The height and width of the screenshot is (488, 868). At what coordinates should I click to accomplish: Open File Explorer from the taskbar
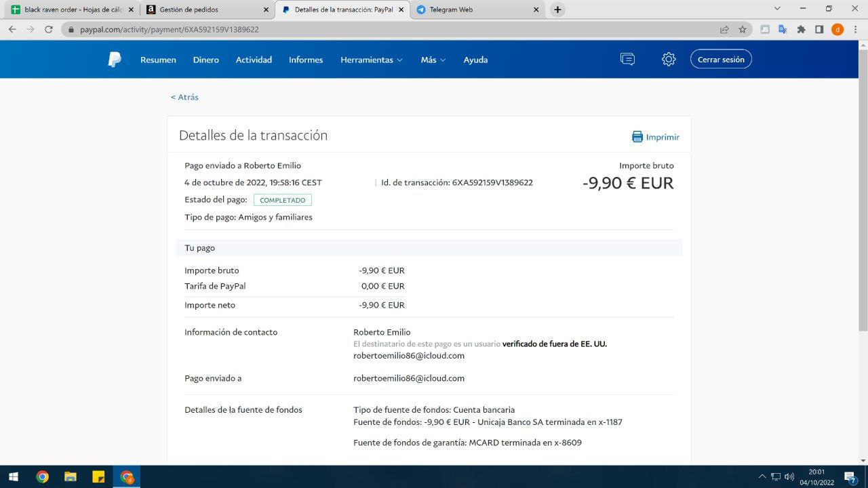tap(70, 476)
